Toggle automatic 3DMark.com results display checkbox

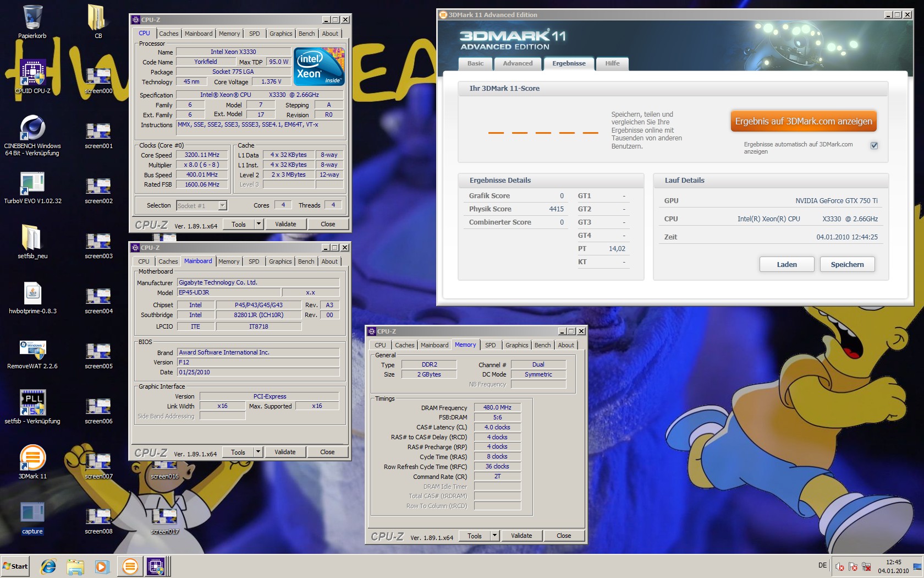click(x=874, y=145)
